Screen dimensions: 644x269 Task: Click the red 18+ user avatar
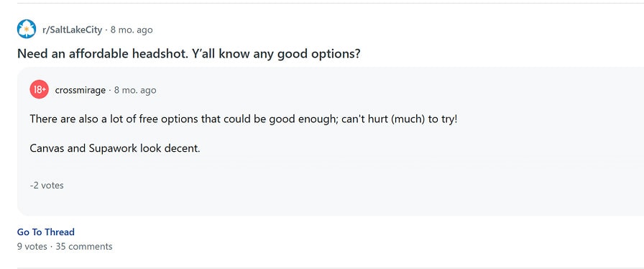(x=40, y=90)
